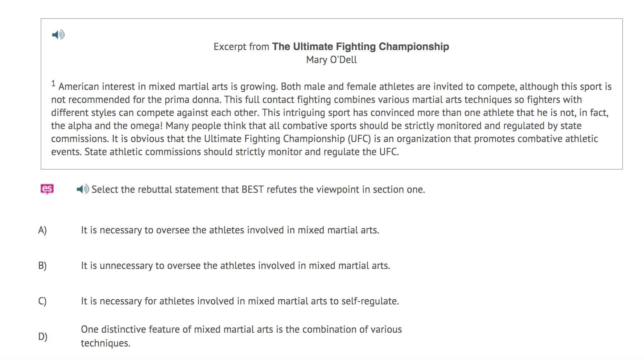Select answer choice letter D)
Viewport: 644px width, 361px height.
[42, 337]
